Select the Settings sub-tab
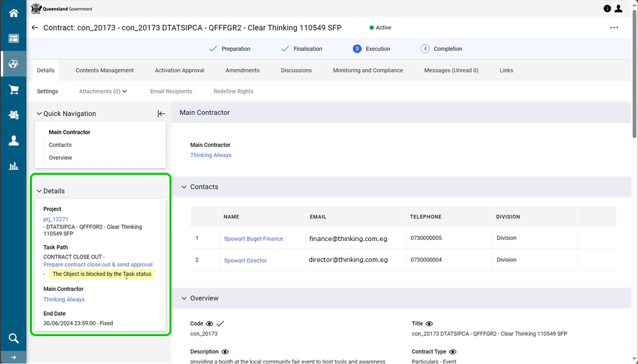This screenshot has height=364, width=638. pyautogui.click(x=47, y=91)
